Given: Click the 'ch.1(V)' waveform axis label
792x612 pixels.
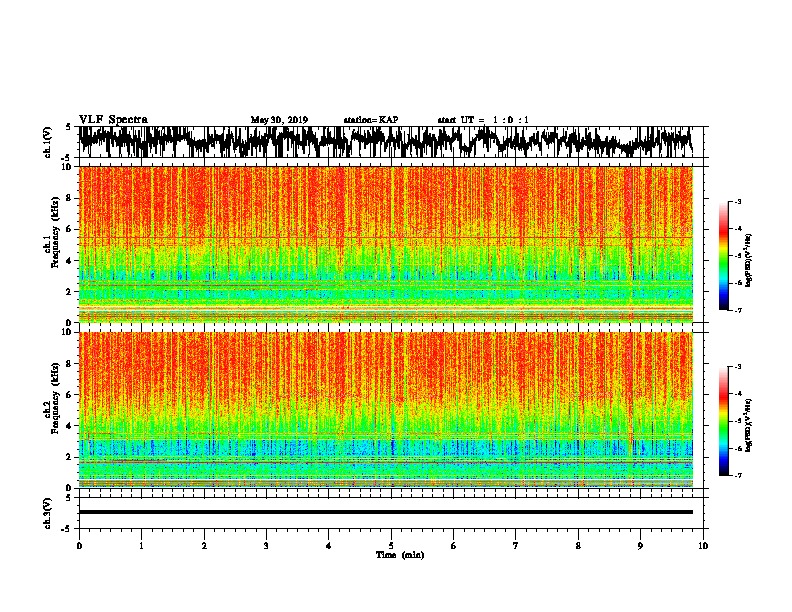Looking at the screenshot, I should [x=48, y=142].
